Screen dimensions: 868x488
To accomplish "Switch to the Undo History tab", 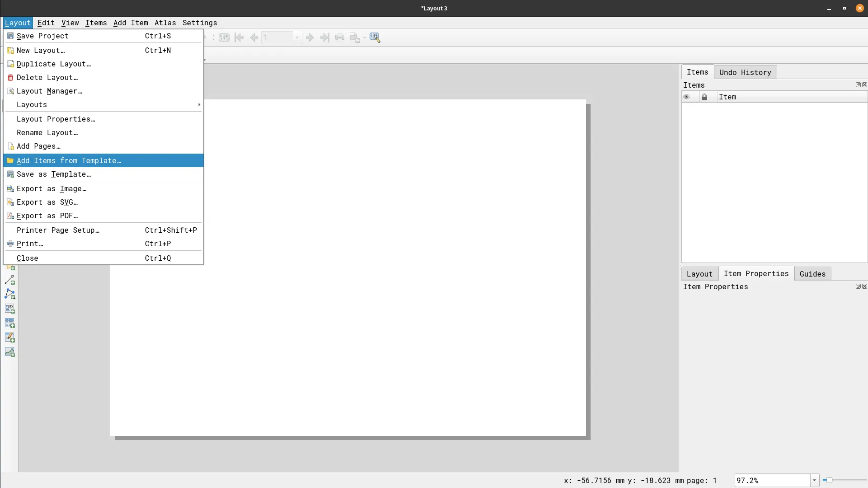I will [746, 72].
